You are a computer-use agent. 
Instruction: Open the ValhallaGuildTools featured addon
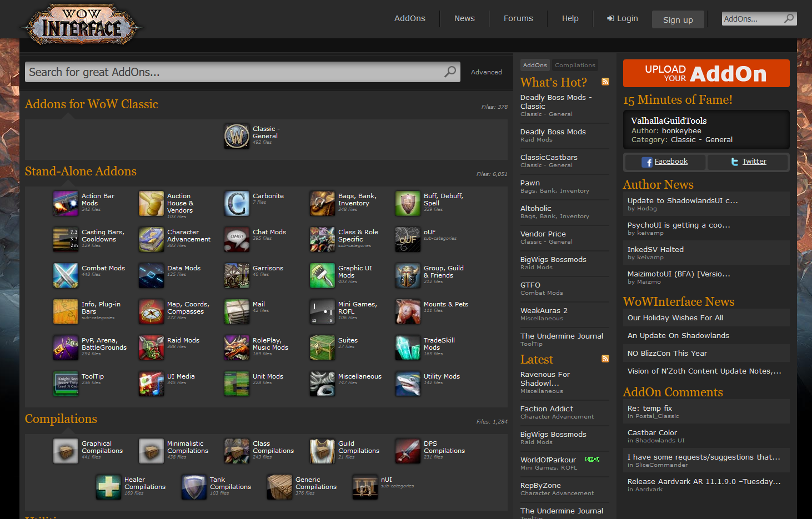[669, 120]
